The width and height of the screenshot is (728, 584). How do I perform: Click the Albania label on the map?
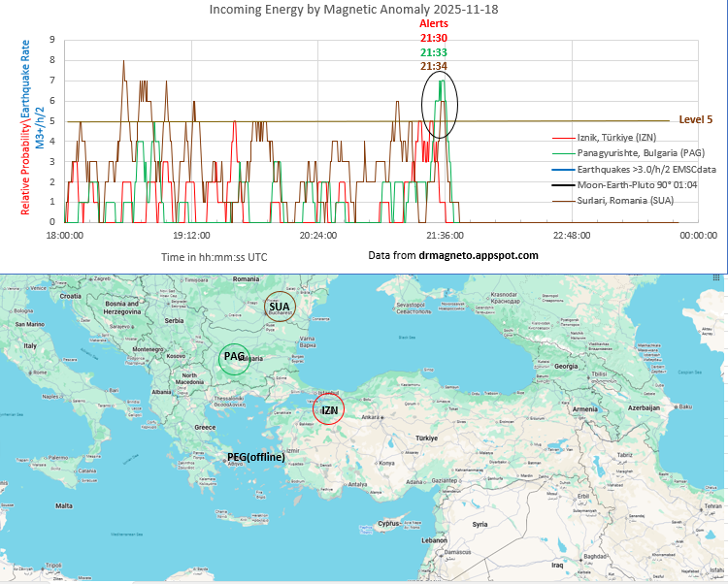161,392
